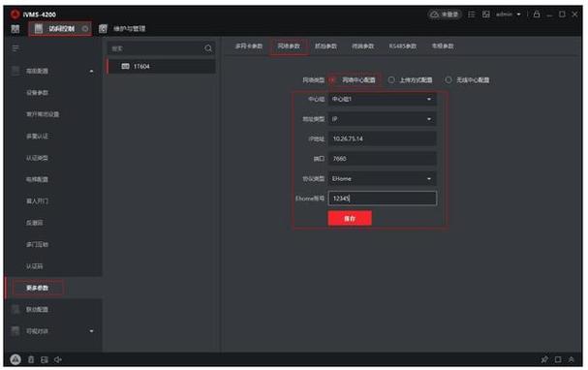Viewport: 588px width, 370px height.
Task: Switch to the 网络参数 tab
Action: [x=289, y=46]
